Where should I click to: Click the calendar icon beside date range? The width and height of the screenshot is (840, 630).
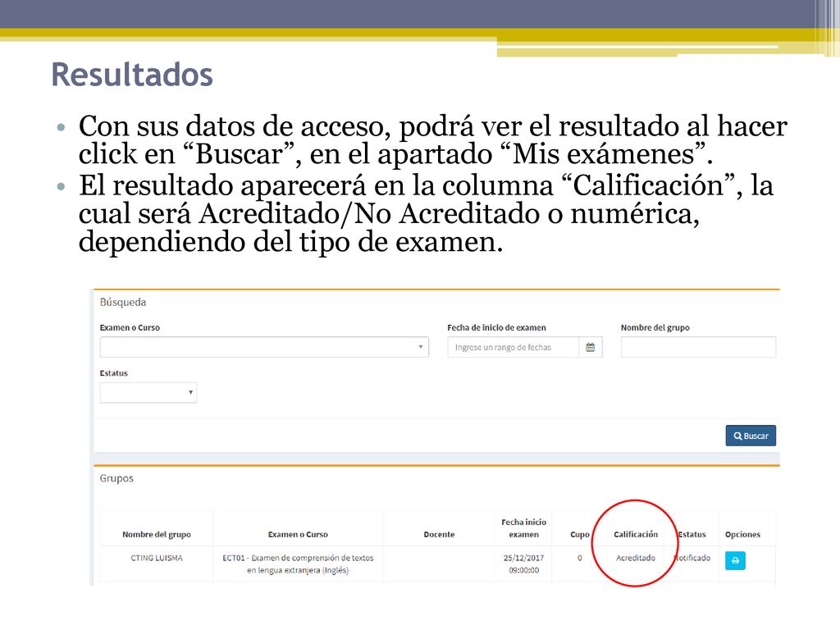591,347
